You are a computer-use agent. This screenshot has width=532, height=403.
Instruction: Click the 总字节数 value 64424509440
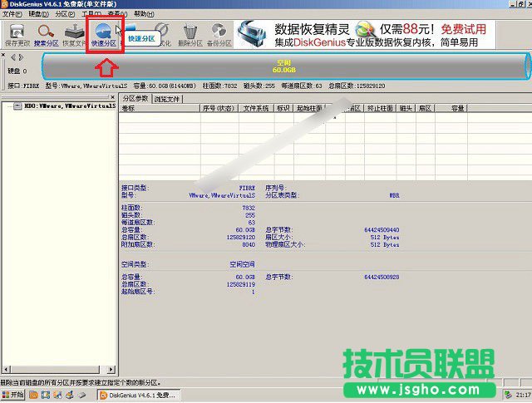coord(382,230)
